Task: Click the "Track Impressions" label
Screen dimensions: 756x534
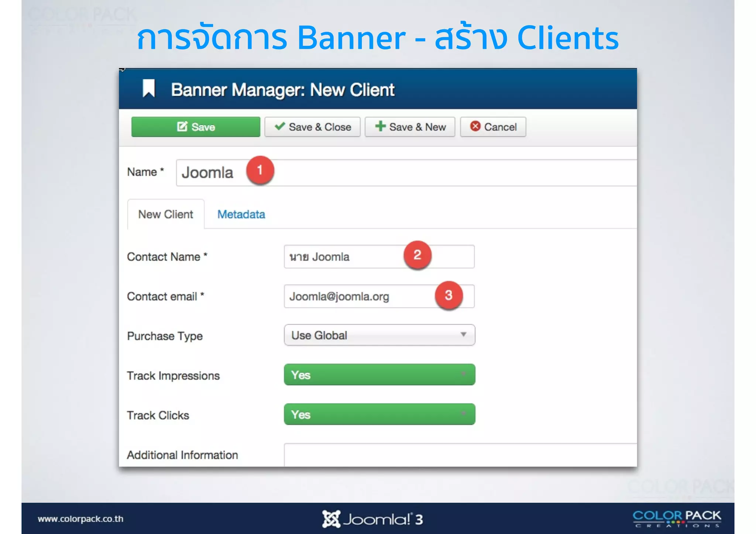Action: coord(173,376)
